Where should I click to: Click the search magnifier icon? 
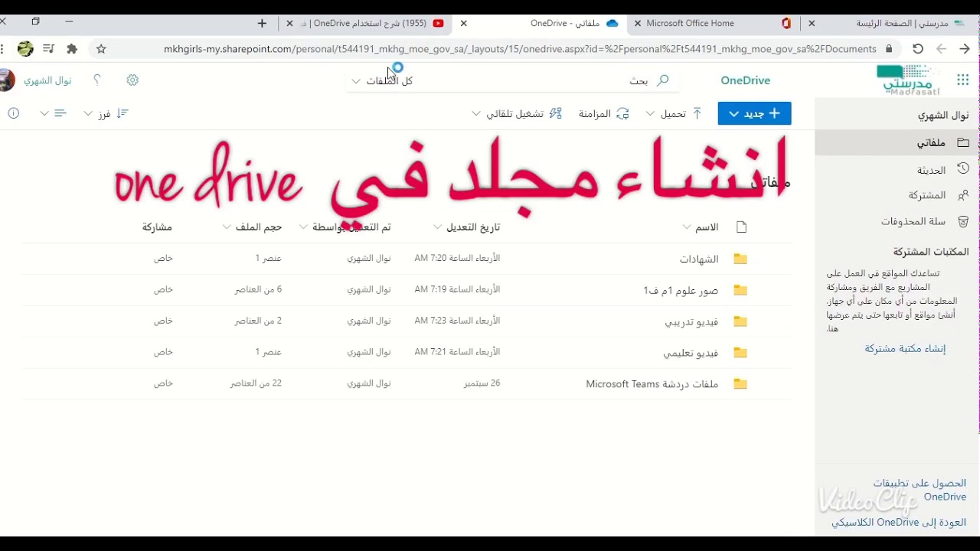(x=663, y=80)
